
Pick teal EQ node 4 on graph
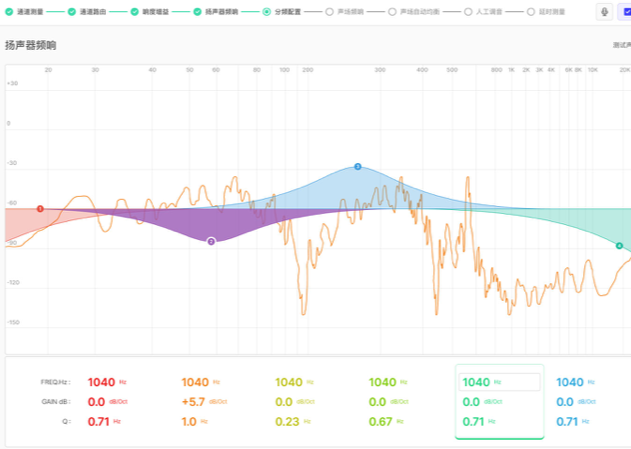click(619, 245)
